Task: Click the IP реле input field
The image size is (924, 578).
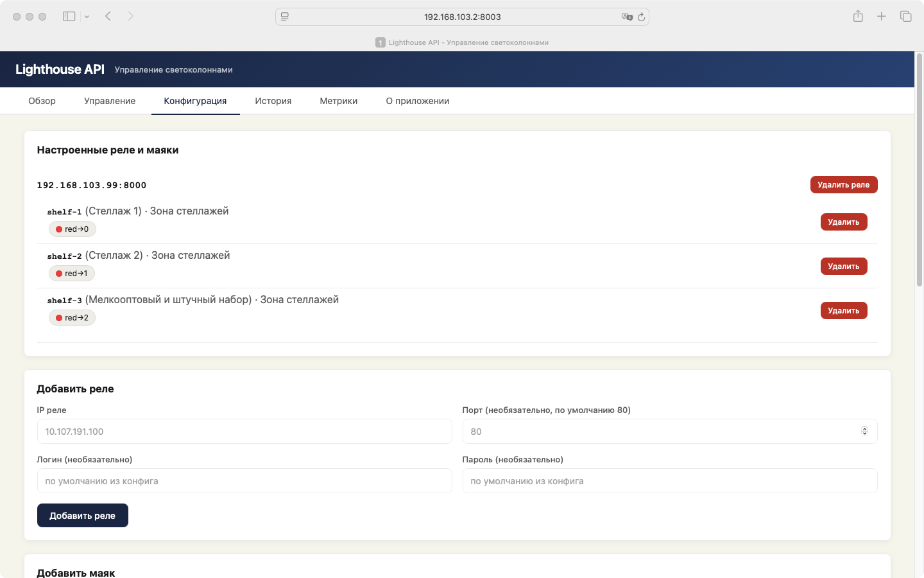Action: (x=244, y=432)
